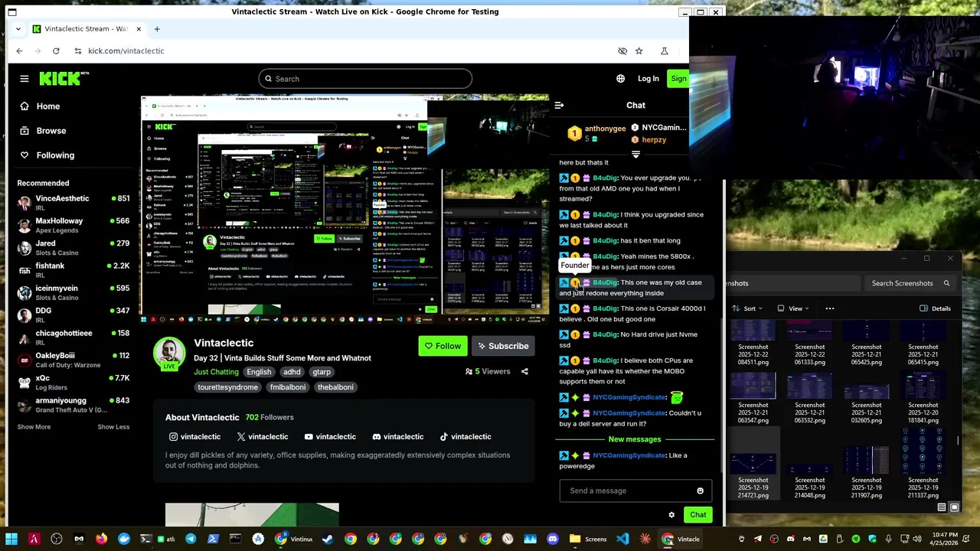This screenshot has height=551, width=980.
Task: Open Vintaclectic Instagram link
Action: (x=195, y=437)
